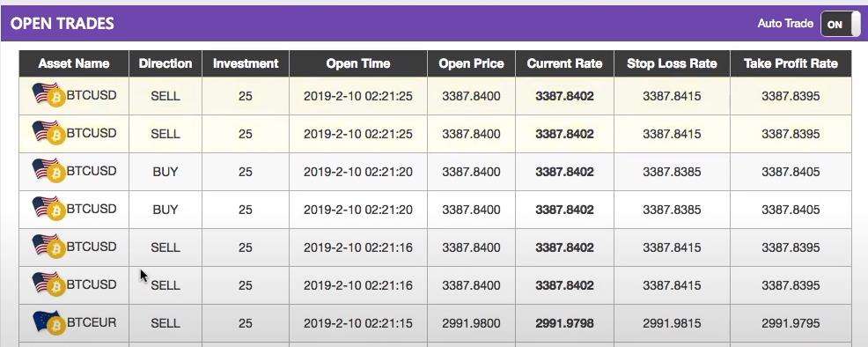This screenshot has width=868, height=347.
Task: Click the first BUY direction cell
Action: click(166, 172)
